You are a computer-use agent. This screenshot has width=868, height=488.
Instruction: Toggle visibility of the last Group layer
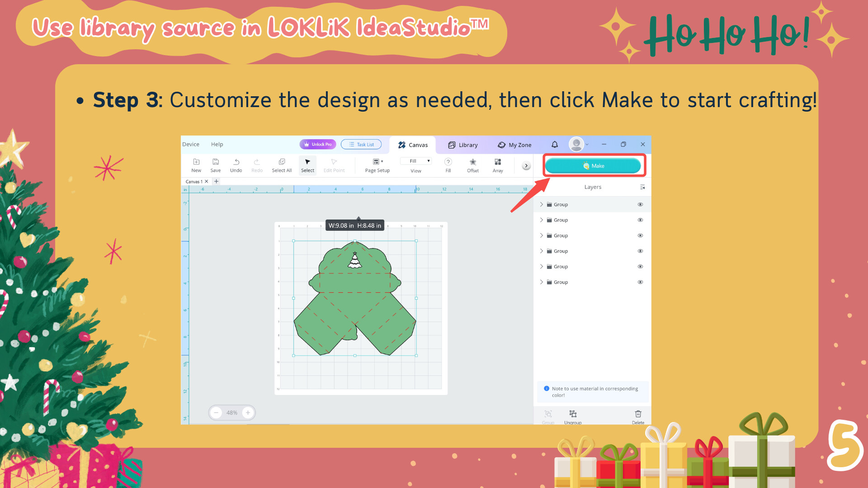click(640, 282)
